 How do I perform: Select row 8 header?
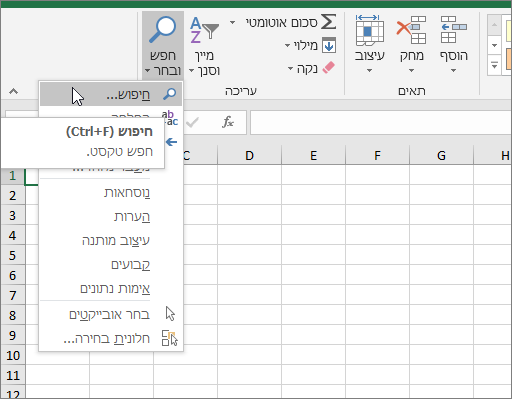(x=13, y=315)
